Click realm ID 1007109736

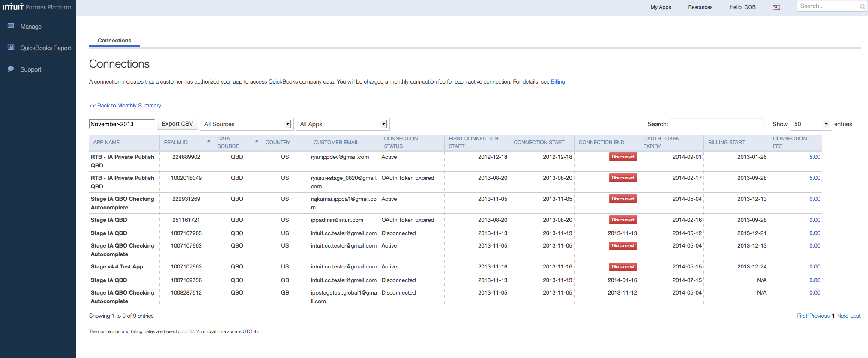tap(186, 280)
